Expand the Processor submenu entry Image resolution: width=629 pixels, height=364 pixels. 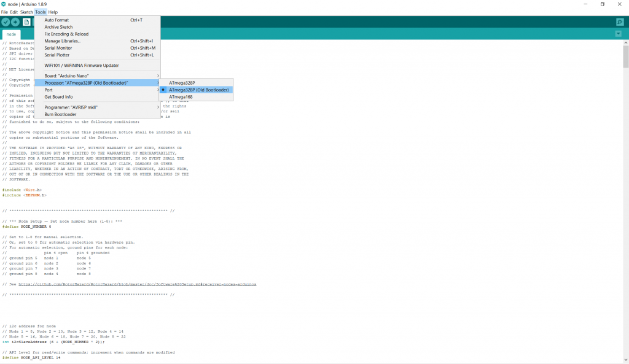click(98, 83)
